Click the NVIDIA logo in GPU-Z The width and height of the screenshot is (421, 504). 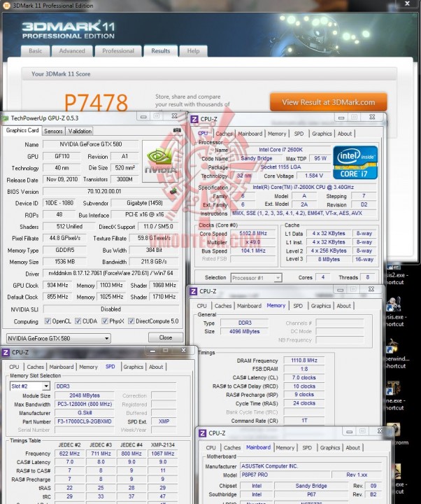(160, 161)
